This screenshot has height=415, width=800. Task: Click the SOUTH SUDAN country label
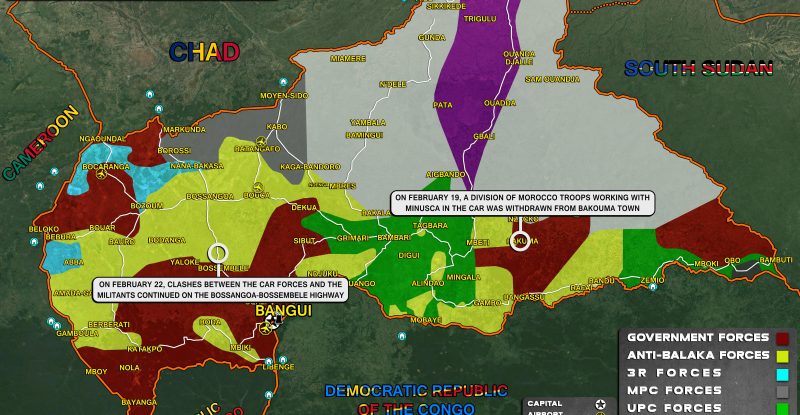699,68
